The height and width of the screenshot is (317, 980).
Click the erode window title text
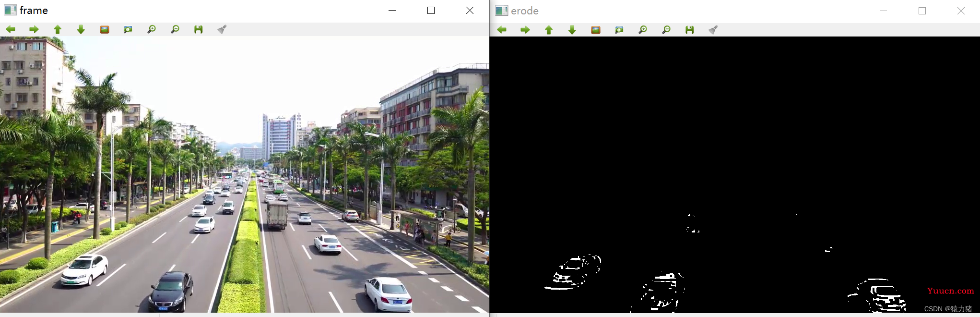(x=525, y=11)
